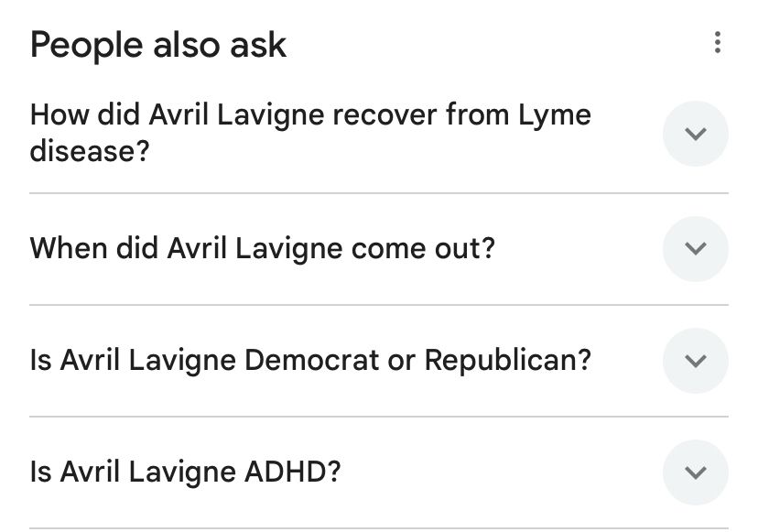Click the chevron beside the Lyme disease question
The width and height of the screenshot is (758, 532).
(696, 134)
